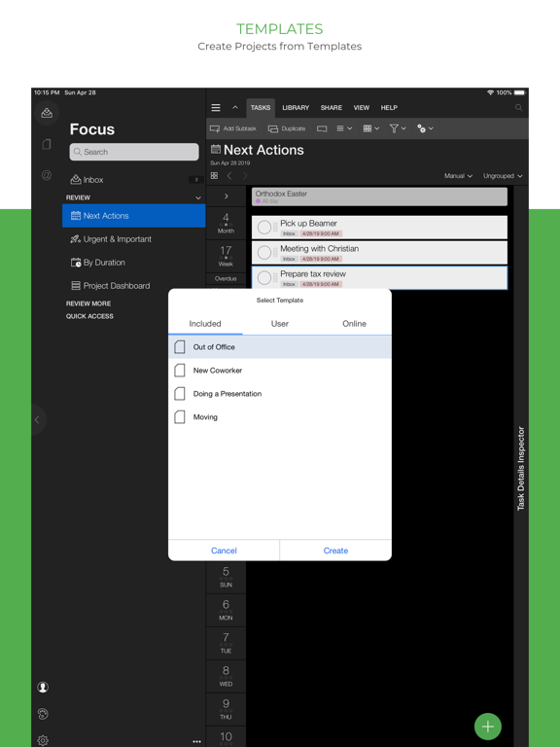The image size is (560, 747).
Task: Mark Pick up Beamer as complete
Action: (x=264, y=228)
